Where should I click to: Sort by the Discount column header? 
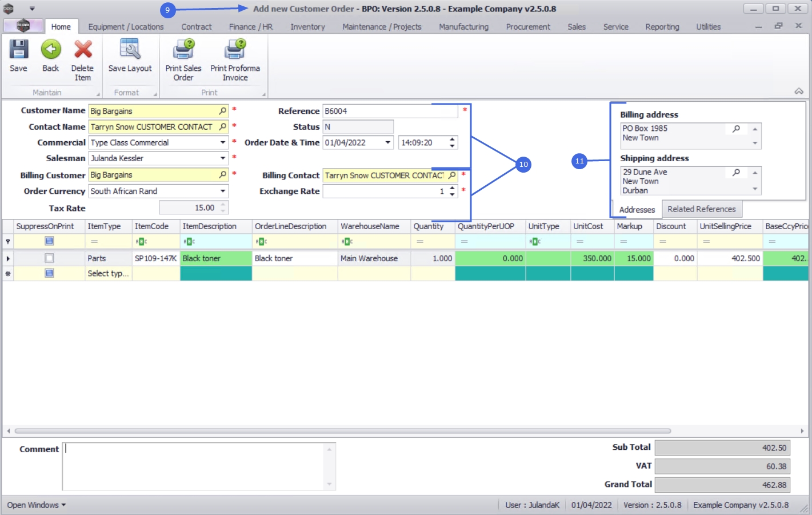tap(675, 226)
